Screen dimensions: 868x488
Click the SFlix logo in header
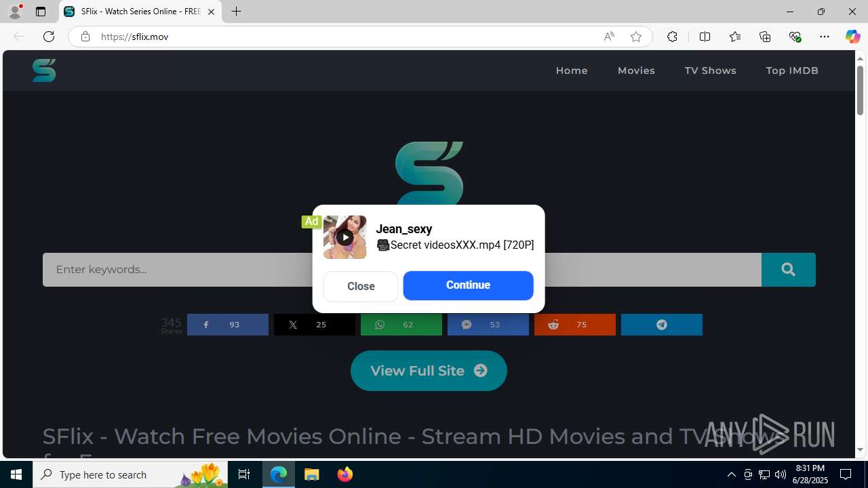tap(44, 70)
